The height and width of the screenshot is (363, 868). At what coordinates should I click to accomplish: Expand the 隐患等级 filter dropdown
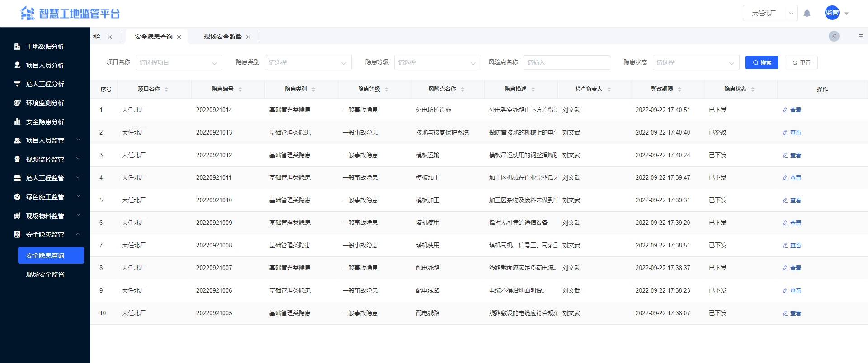pos(437,62)
